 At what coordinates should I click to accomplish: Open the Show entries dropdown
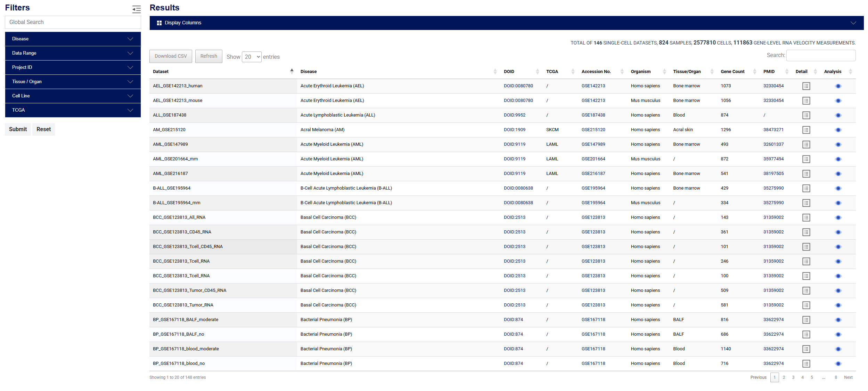(251, 56)
